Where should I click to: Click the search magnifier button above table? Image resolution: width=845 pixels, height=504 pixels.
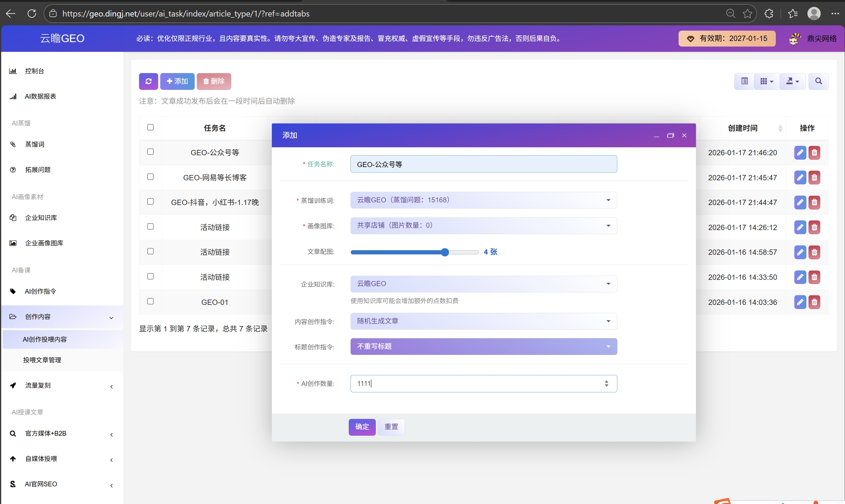[x=818, y=81]
